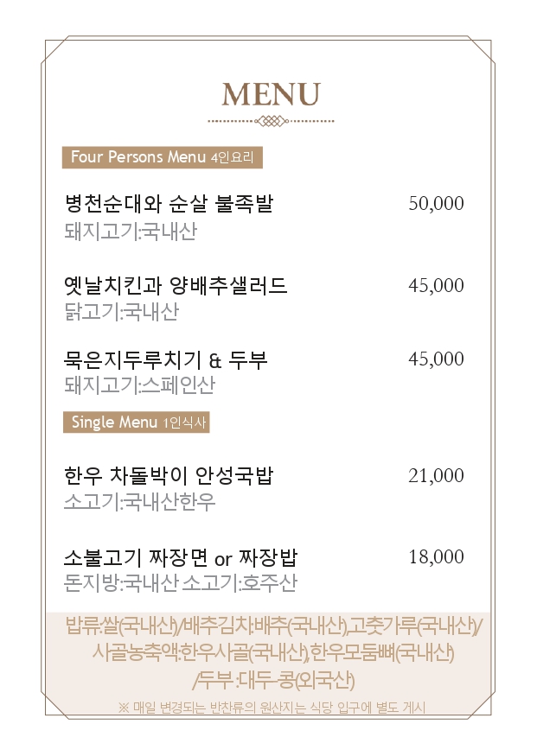Click the 50,000 price
The height and width of the screenshot is (756, 537).
point(436,204)
